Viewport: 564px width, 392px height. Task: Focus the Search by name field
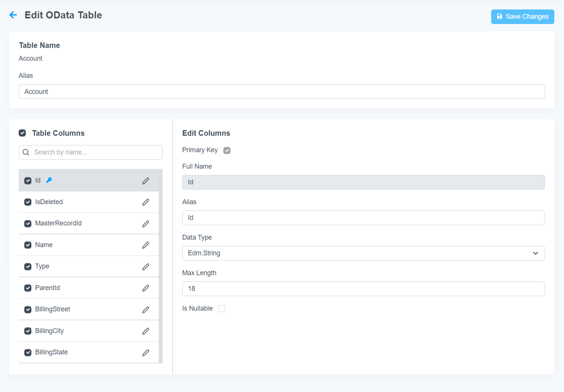click(x=95, y=152)
